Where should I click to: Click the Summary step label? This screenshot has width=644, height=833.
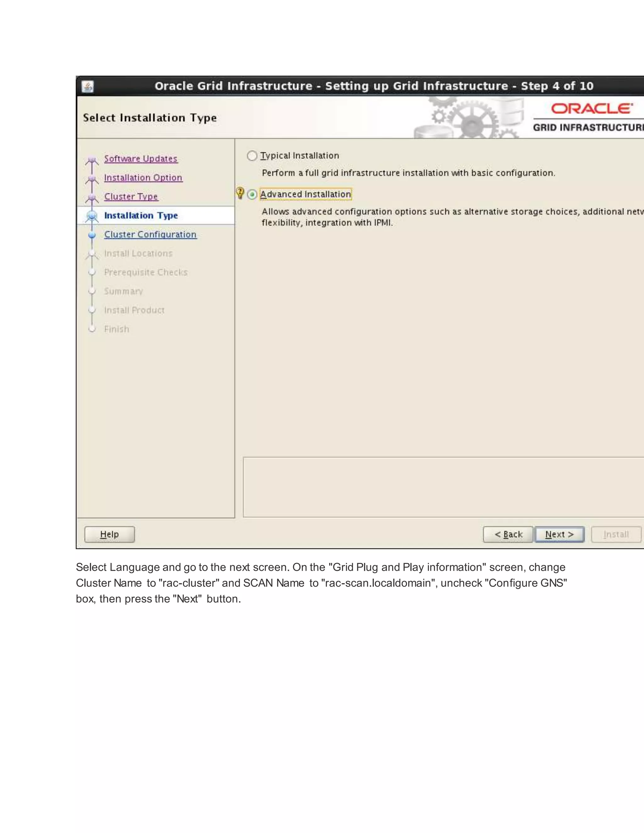click(123, 291)
